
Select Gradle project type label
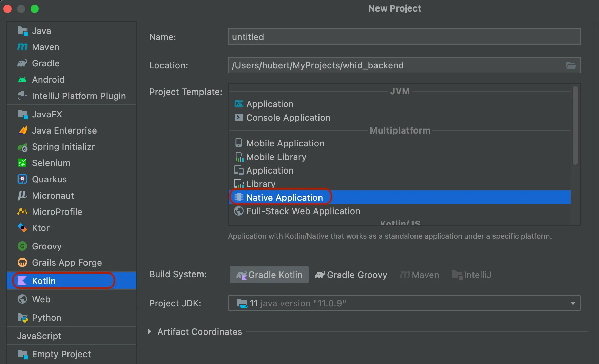coord(46,63)
